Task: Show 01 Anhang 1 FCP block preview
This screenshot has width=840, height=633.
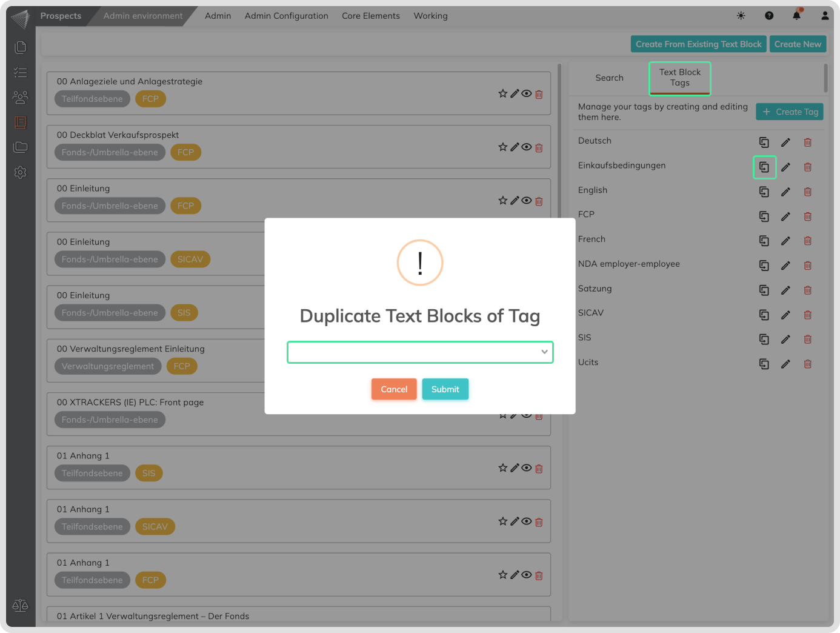Action: [x=527, y=575]
